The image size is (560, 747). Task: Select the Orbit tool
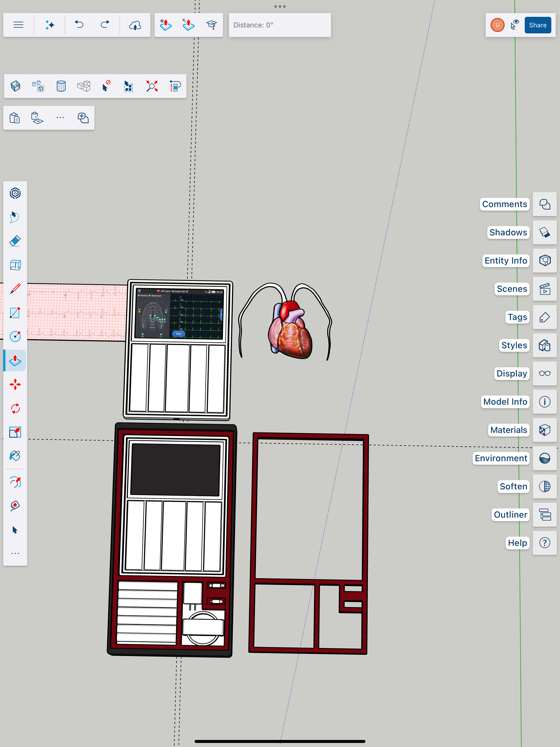pos(15,482)
